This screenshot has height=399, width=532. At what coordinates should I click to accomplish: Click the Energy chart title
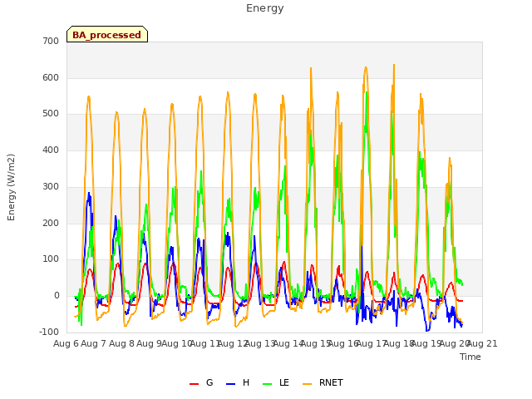point(265,8)
